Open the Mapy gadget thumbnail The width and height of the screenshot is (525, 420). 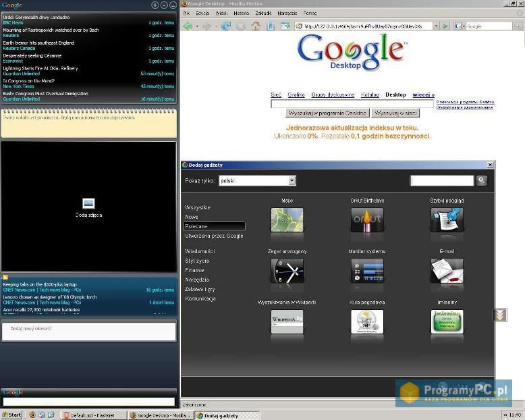(x=287, y=220)
